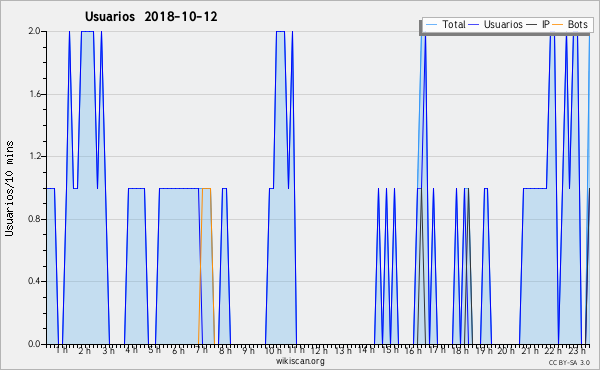
Task: Click the y-axis value '2.0'
Action: [35, 31]
